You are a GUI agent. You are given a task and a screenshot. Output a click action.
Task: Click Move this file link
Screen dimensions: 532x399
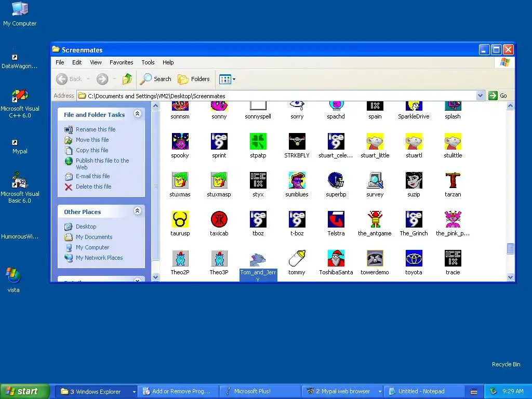point(92,140)
